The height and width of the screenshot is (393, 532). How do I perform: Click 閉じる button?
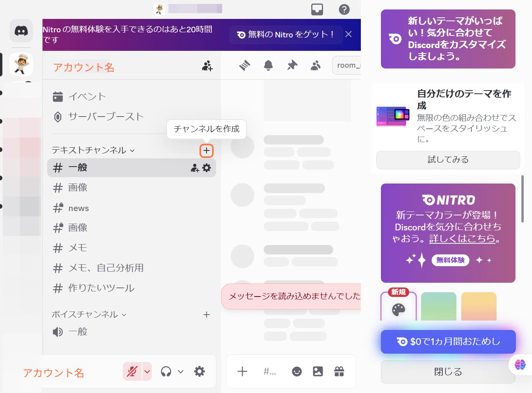(x=448, y=372)
